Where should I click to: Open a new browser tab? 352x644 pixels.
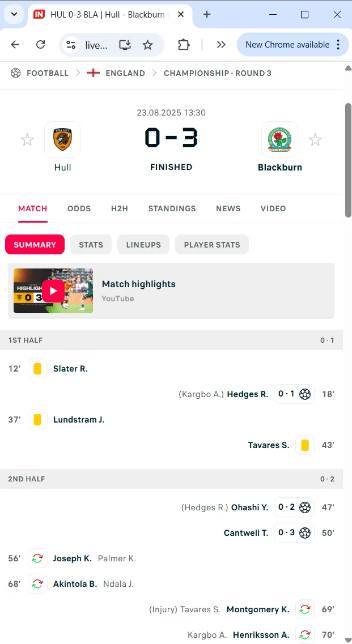[207, 15]
